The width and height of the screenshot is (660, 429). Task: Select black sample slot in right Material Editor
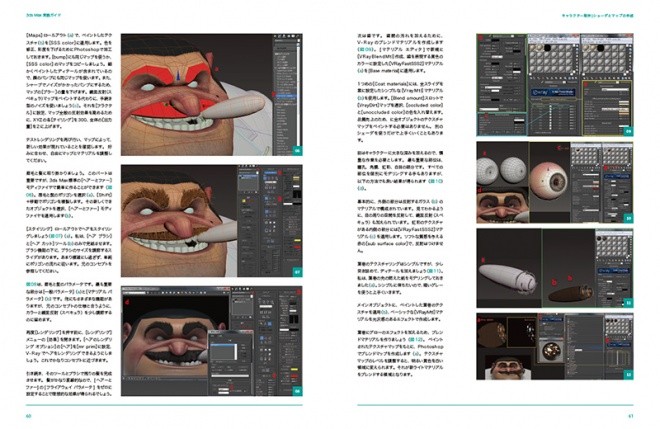pos(601,48)
